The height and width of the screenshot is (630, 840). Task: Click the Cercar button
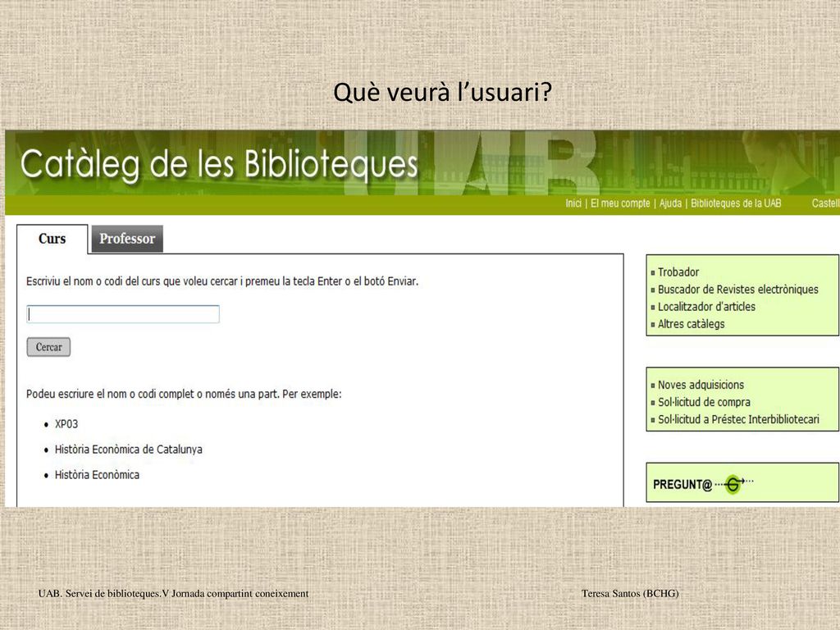pyautogui.click(x=48, y=347)
